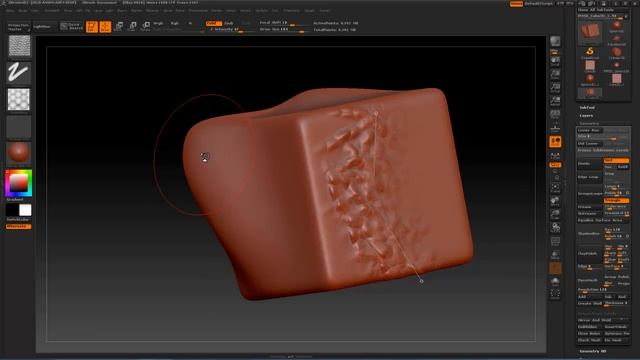Click the Del Lower button
Image resolution: width=640 pixels, height=360 pixels.
[x=590, y=144]
